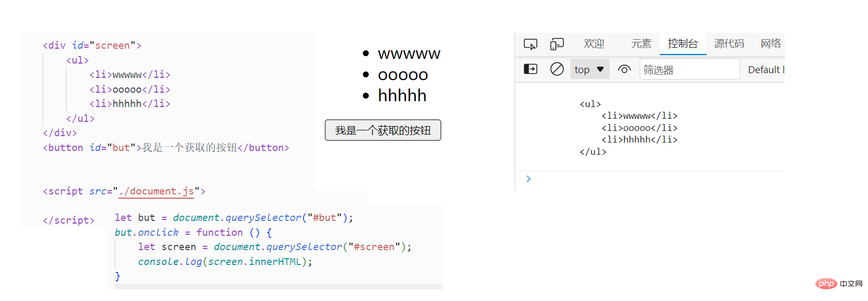Screen dimensions: 868x301
Task: Click the but.onclick = function line
Action: (x=193, y=233)
